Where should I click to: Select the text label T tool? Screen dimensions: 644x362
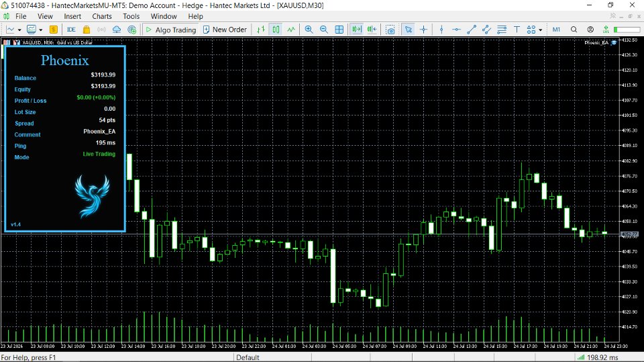[517, 30]
